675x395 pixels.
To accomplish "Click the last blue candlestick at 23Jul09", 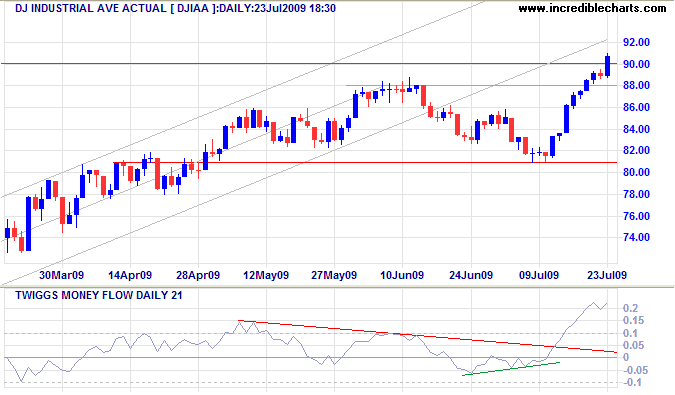I will (x=607, y=65).
